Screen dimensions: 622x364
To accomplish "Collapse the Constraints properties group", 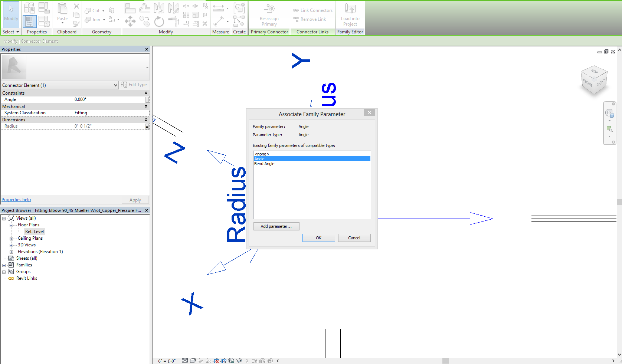I will (x=146, y=93).
